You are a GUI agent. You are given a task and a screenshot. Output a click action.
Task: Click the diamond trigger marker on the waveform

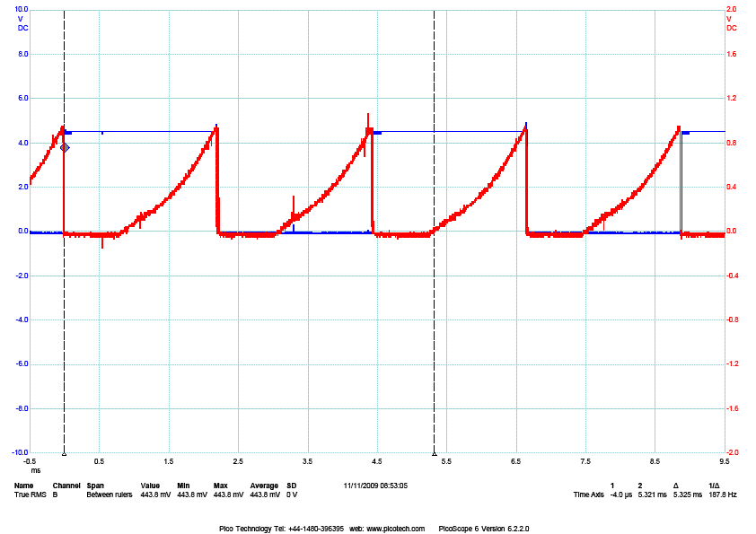click(x=65, y=147)
